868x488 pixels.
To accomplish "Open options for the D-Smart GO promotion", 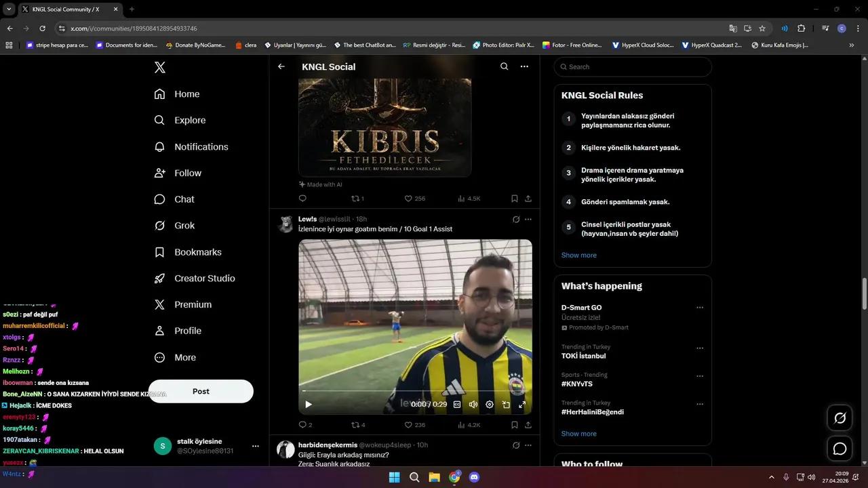I will click(700, 308).
